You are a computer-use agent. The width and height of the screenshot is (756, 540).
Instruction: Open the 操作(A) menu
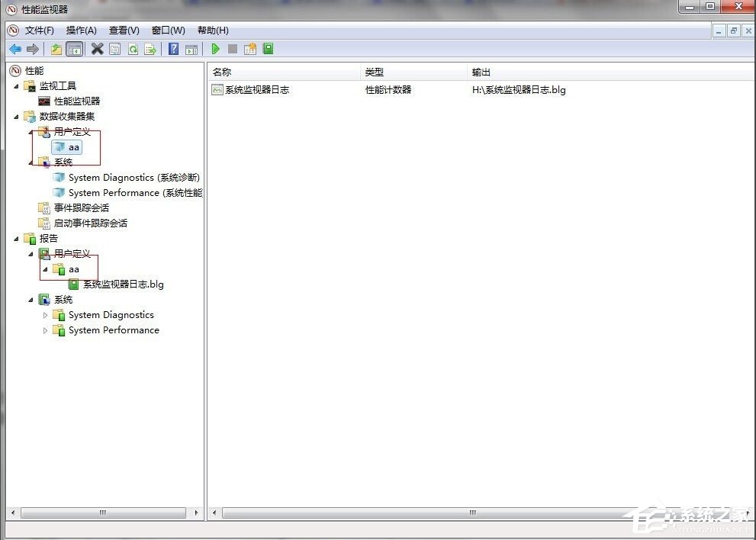click(x=81, y=31)
